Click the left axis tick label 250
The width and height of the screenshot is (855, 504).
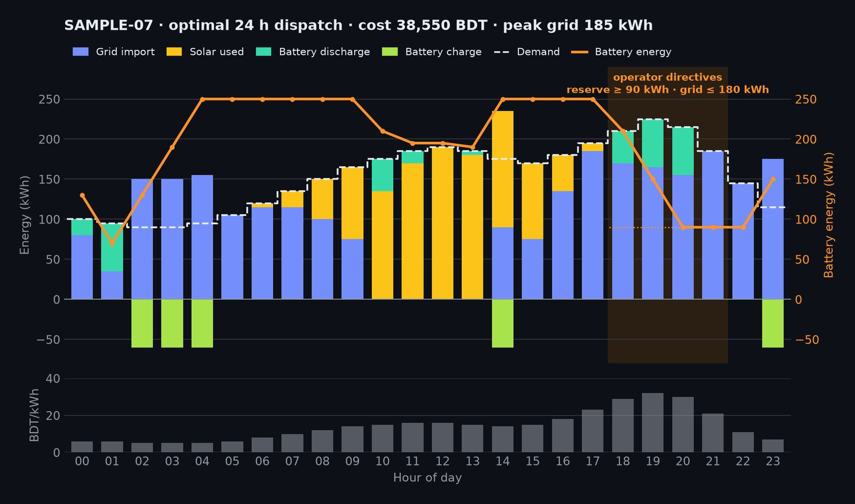coord(49,99)
